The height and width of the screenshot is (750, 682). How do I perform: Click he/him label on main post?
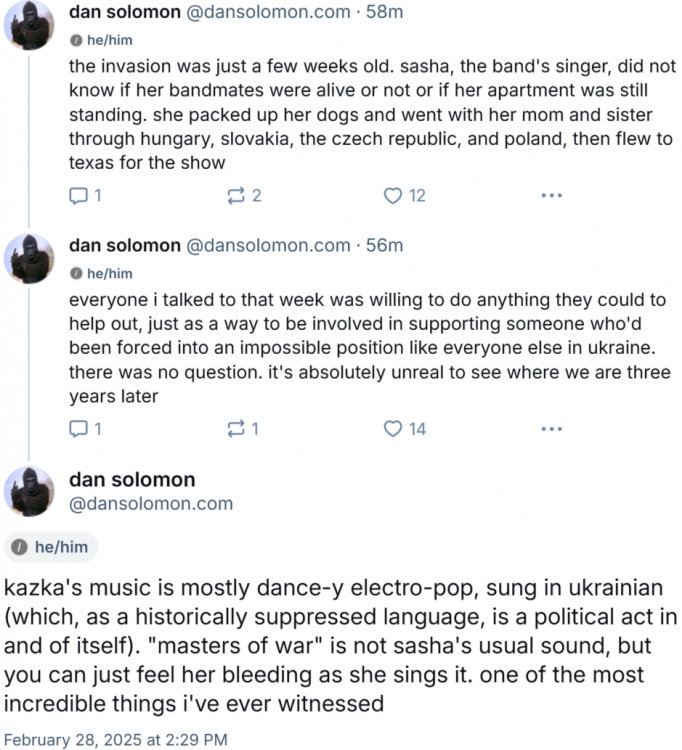pos(52,547)
